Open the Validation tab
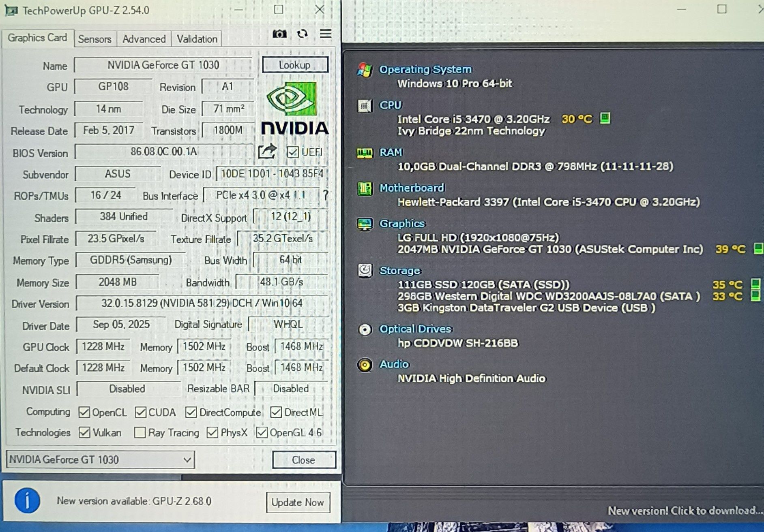The height and width of the screenshot is (532, 764). point(197,39)
